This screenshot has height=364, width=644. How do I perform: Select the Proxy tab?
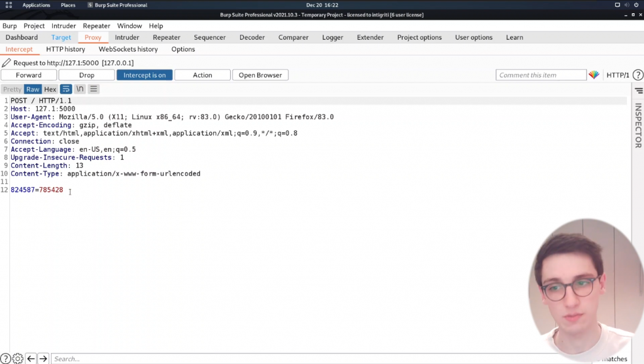tap(93, 37)
